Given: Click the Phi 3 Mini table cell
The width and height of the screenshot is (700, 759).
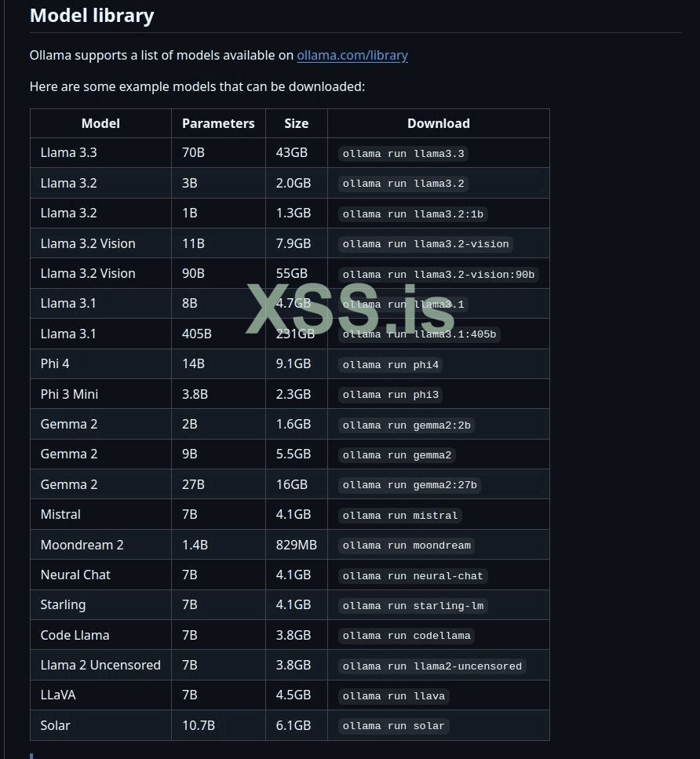Looking at the screenshot, I should coord(69,394).
